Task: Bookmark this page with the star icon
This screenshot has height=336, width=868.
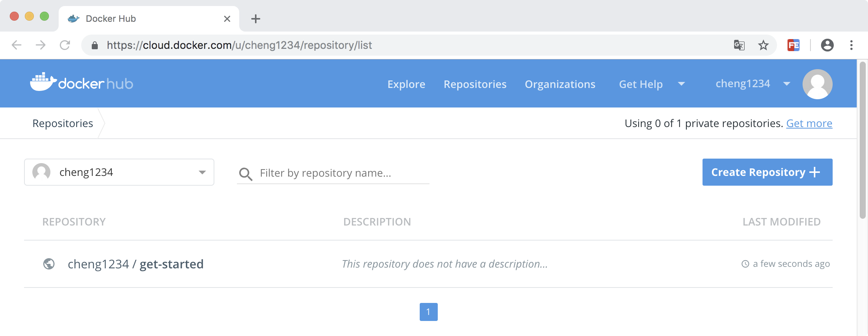Action: (x=763, y=45)
